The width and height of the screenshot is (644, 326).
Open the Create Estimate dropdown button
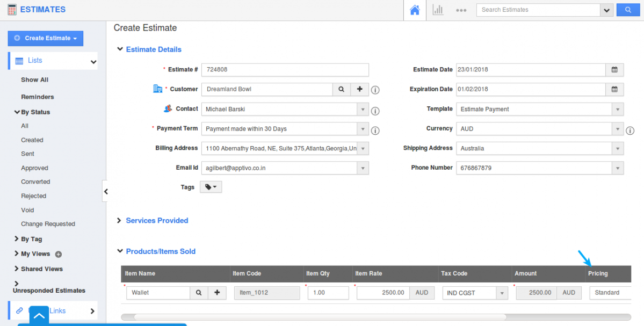click(x=46, y=38)
